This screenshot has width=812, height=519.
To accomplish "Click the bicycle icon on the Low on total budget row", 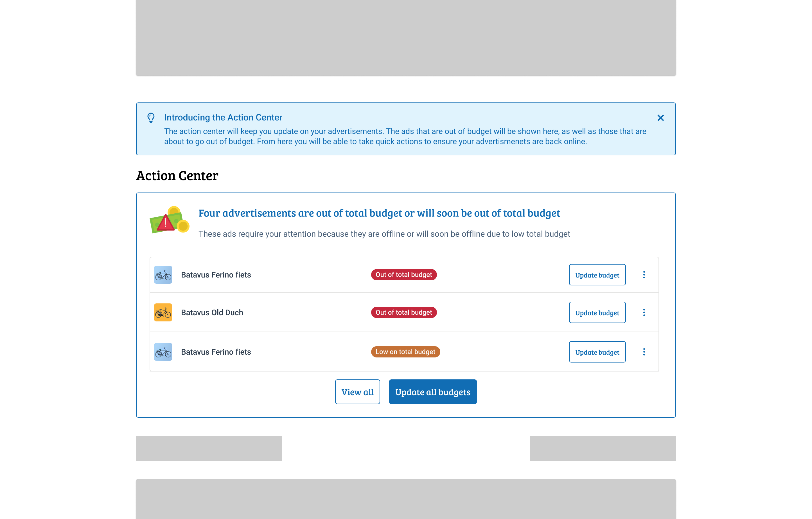I will pyautogui.click(x=163, y=352).
